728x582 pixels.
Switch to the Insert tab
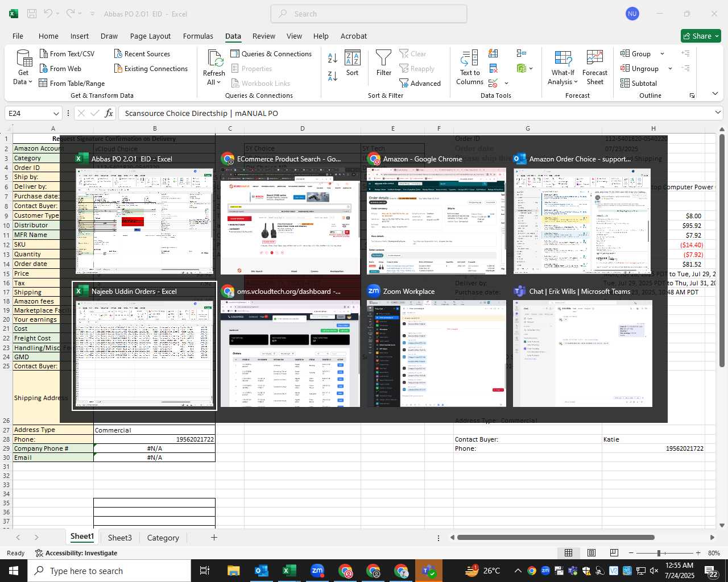(80, 36)
